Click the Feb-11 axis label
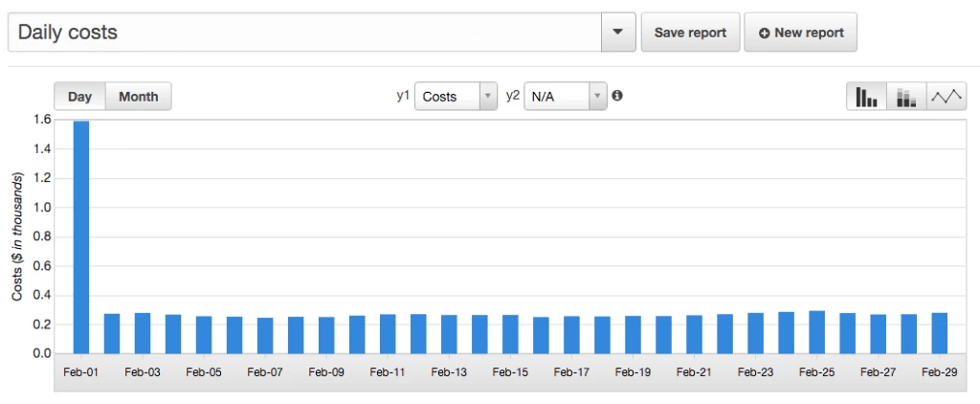980x404 pixels. pos(388,372)
